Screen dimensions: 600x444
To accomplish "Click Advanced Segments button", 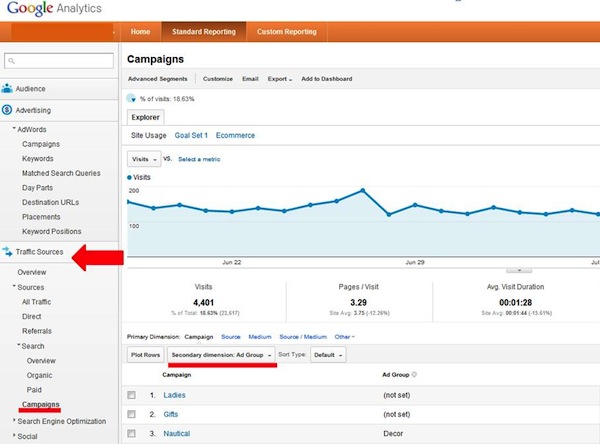I will click(158, 79).
